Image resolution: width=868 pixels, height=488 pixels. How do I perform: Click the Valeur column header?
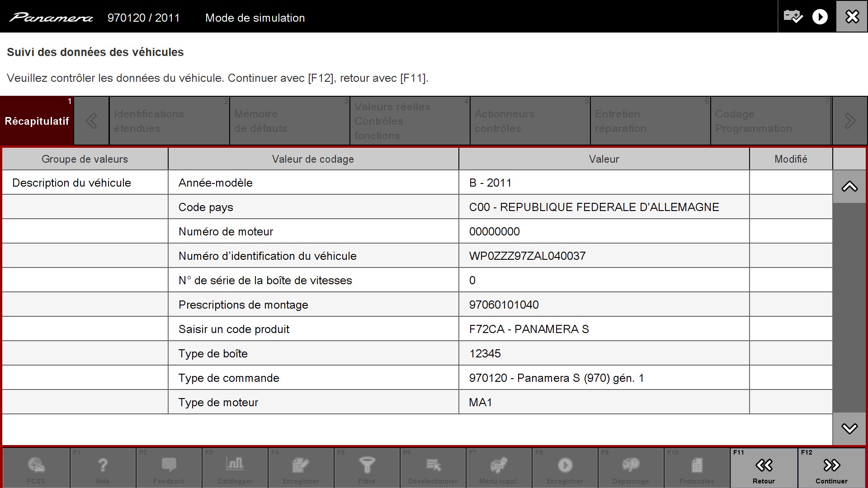coord(604,159)
